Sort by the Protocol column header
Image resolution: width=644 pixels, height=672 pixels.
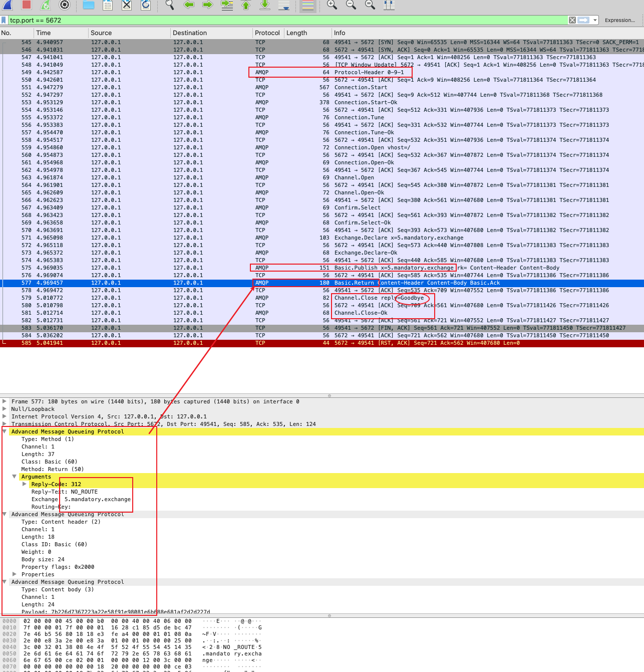267,33
